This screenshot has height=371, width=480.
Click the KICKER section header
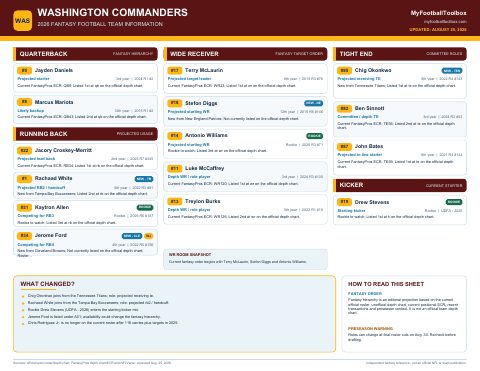(400, 185)
